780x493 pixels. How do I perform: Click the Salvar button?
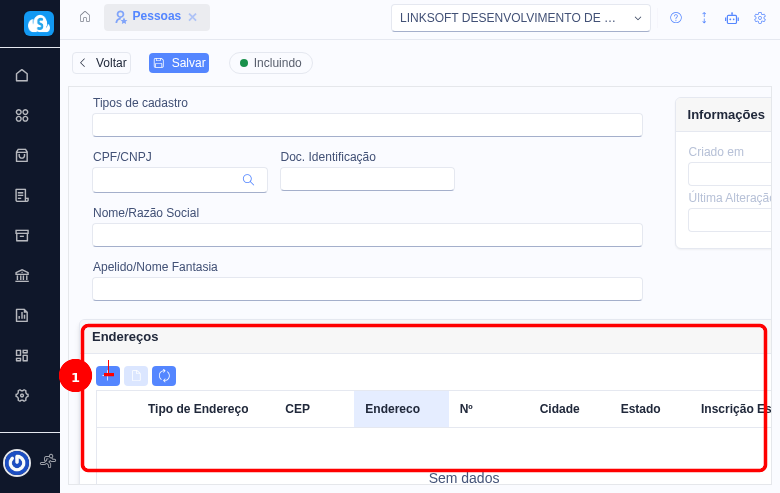tap(179, 63)
